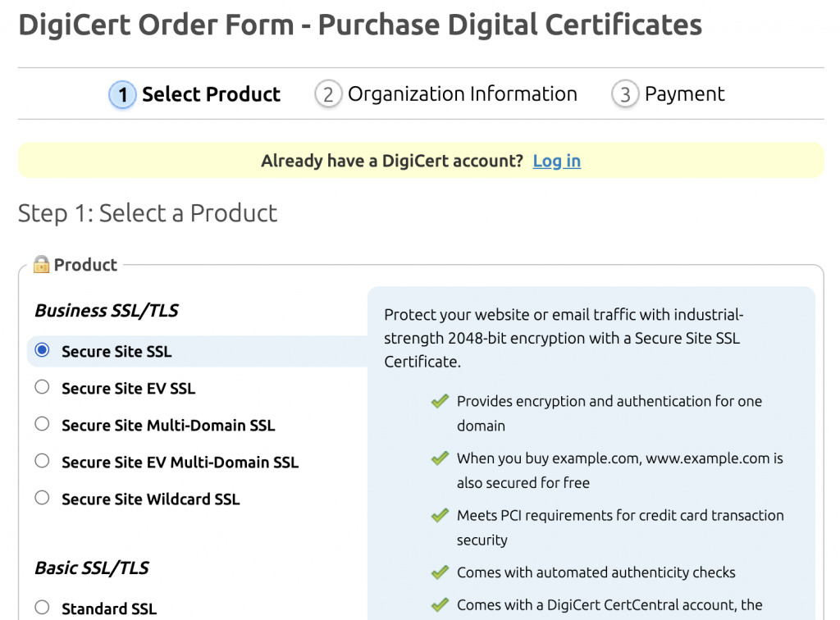840x620 pixels.
Task: Click checkmark beside 'Comes with automated authenticity checks'
Action: [440, 572]
